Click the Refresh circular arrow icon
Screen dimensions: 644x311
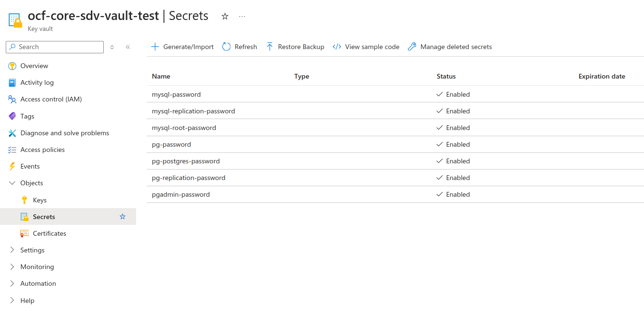[x=227, y=47]
